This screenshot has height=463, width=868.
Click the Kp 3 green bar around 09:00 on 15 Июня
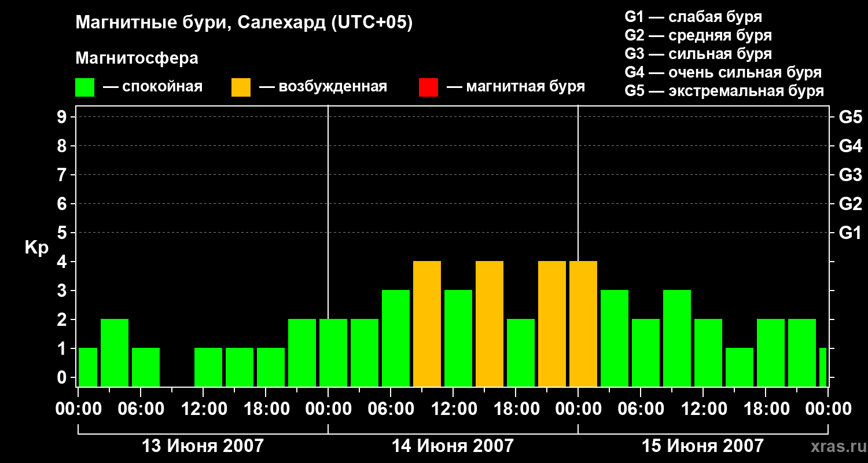tap(677, 339)
